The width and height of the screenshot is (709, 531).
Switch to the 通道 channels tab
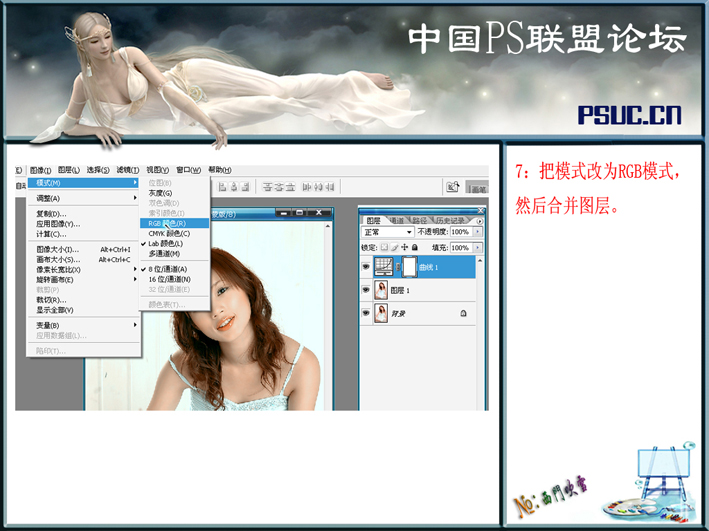[x=397, y=221]
